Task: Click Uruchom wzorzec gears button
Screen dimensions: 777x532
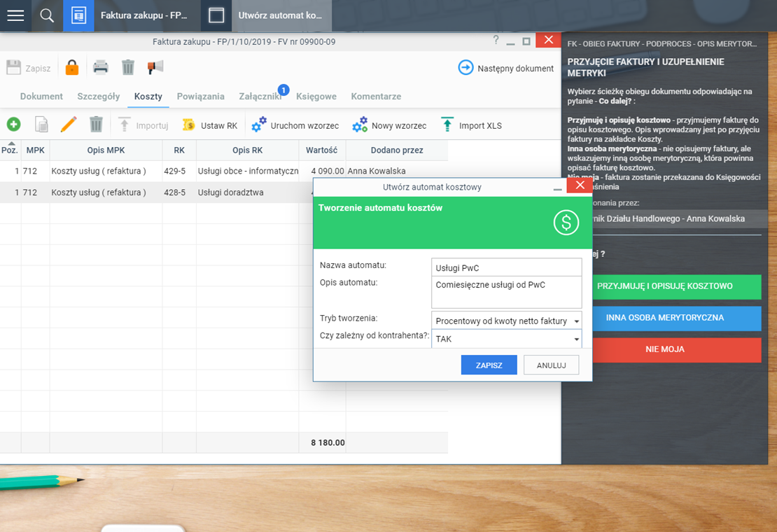Action: pos(295,126)
